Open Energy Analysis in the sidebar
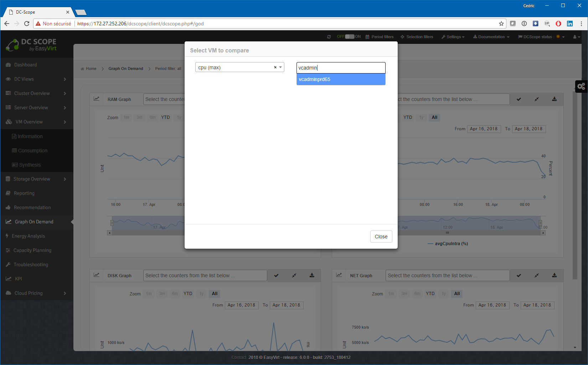588x365 pixels. click(29, 236)
